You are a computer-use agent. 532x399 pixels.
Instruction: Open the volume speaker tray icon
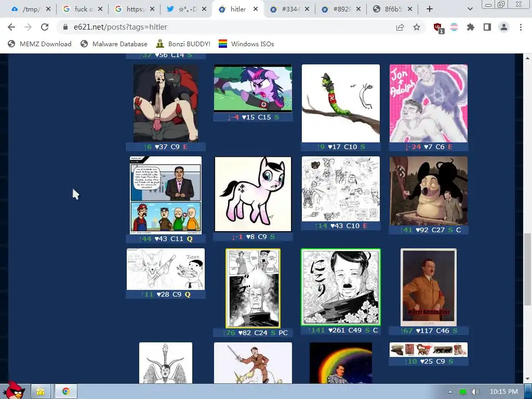click(x=475, y=392)
